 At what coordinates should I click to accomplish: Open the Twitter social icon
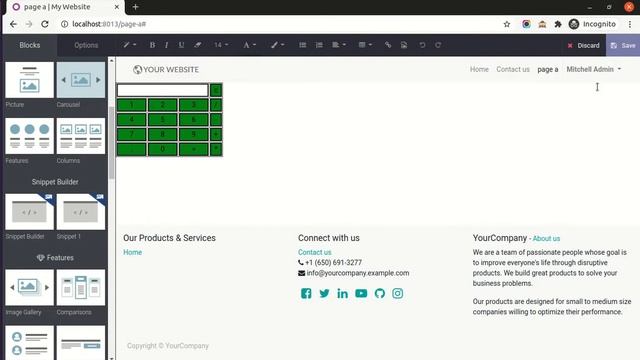[324, 293]
